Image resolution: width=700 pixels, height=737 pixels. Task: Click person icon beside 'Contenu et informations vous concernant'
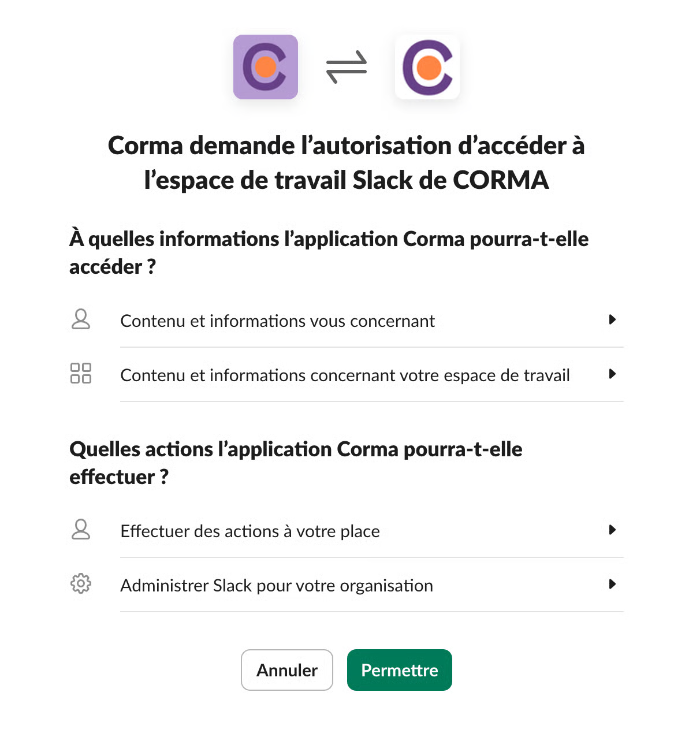point(81,319)
